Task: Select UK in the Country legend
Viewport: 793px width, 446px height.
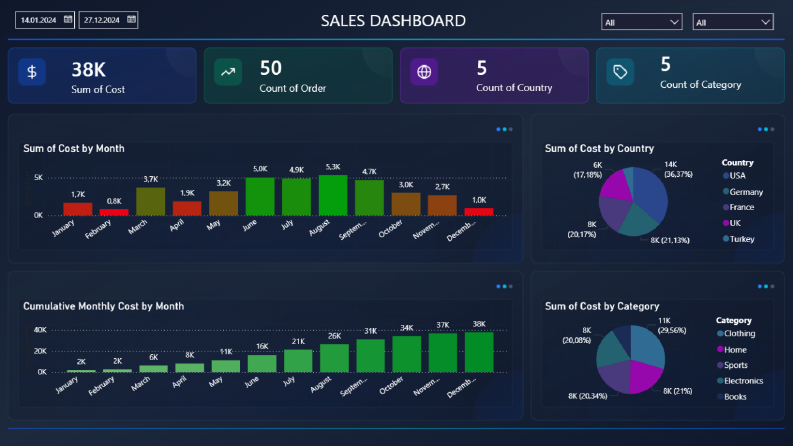Action: (732, 223)
